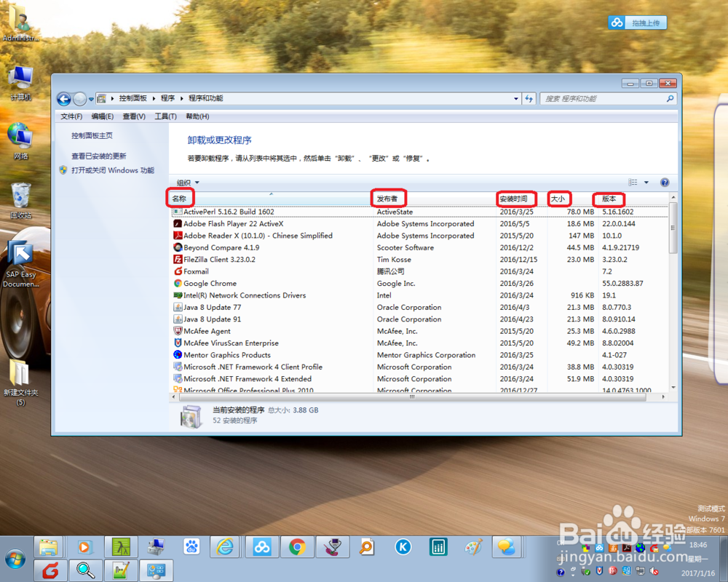Refresh the address bar location

pos(529,98)
